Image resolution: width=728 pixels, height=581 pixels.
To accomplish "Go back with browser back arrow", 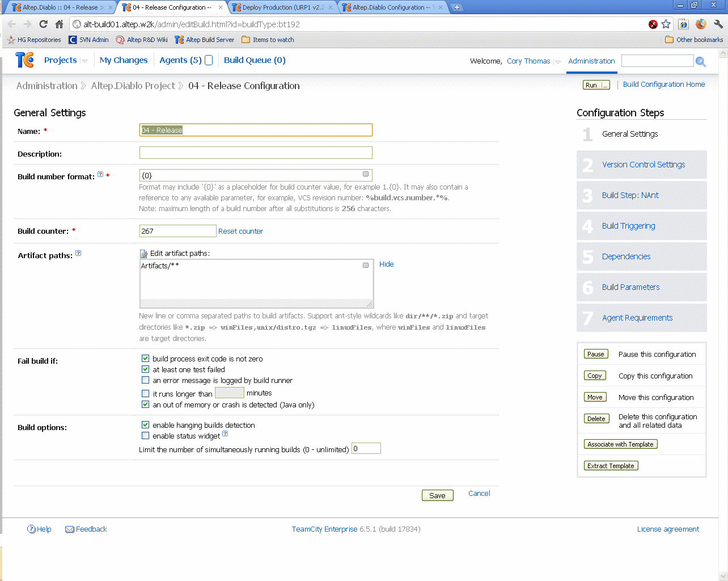I will 12,24.
